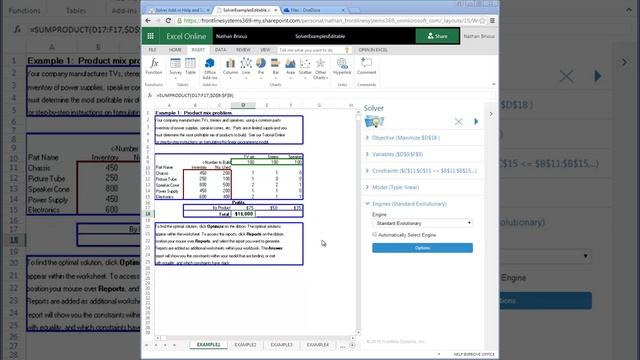Open the Chrome menu icon
This screenshot has height=360, width=640.
tap(493, 20)
